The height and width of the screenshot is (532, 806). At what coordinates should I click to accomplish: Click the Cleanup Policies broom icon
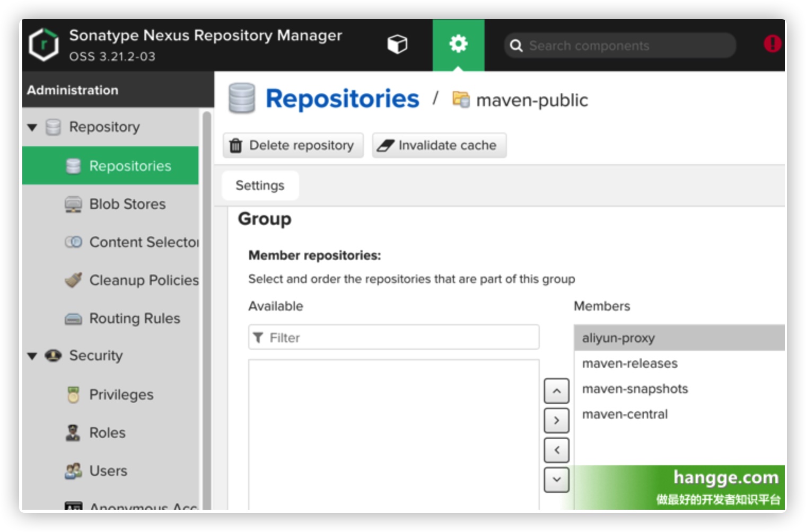click(73, 280)
